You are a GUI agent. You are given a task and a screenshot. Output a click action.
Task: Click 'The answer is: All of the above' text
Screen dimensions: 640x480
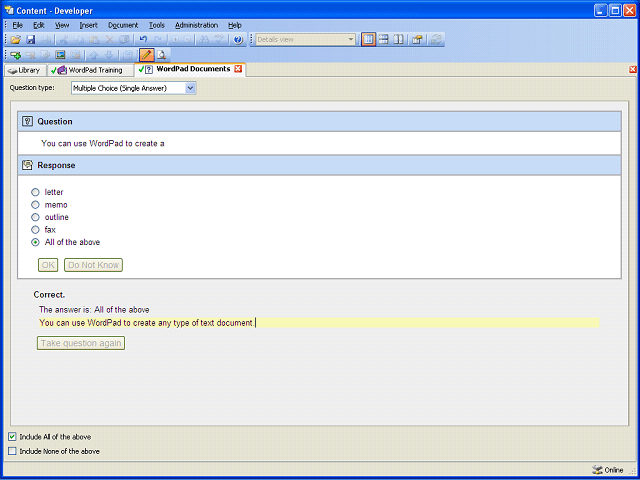[94, 310]
